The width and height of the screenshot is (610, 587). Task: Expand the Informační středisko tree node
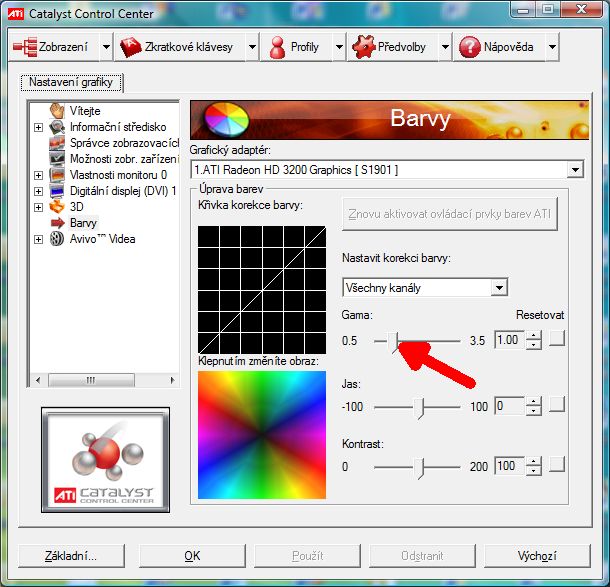[39, 127]
